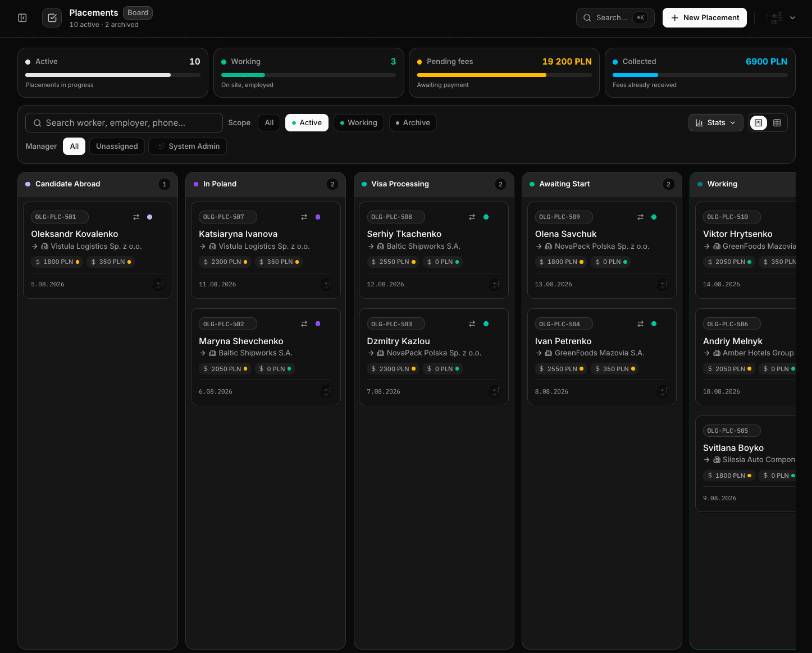Click transfer arrows on OLG-PLC-508 card

click(x=472, y=217)
